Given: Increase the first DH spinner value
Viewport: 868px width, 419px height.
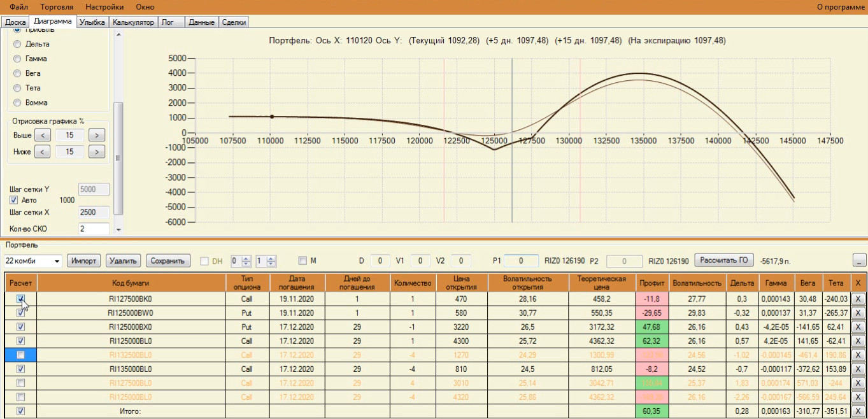Looking at the screenshot, I should click(x=246, y=258).
